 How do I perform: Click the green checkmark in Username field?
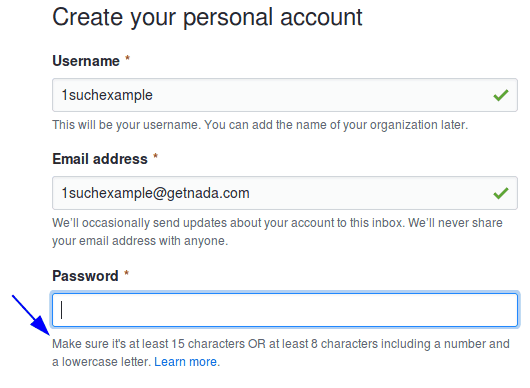point(501,95)
